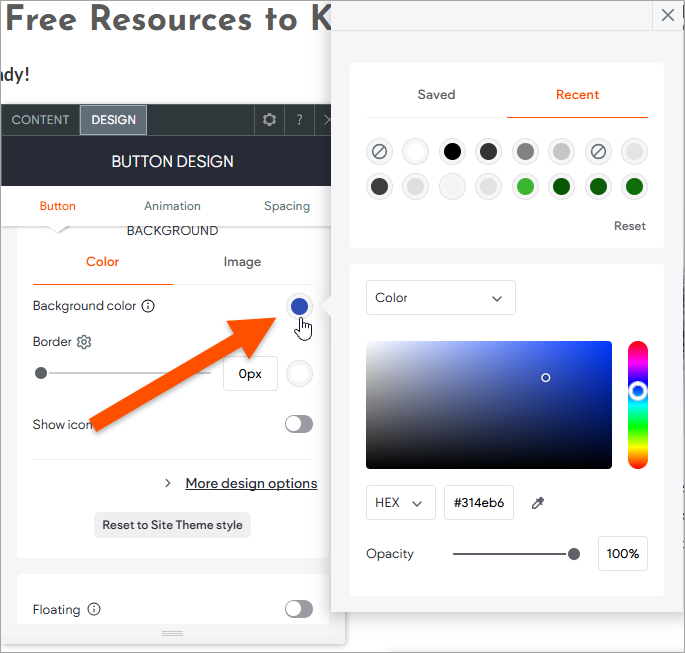Screen dimensions: 685x653
Task: Click the Background color info icon
Action: pos(148,306)
